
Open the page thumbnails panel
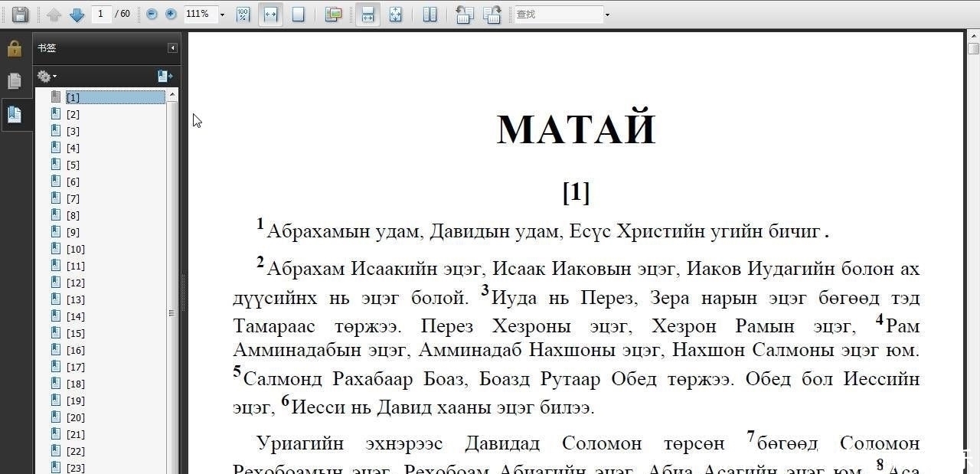tap(15, 81)
